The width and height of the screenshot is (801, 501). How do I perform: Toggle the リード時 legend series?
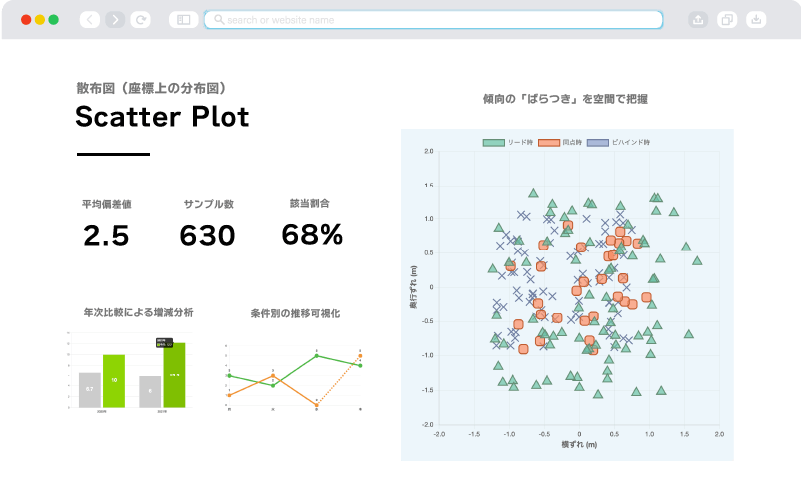click(521, 143)
